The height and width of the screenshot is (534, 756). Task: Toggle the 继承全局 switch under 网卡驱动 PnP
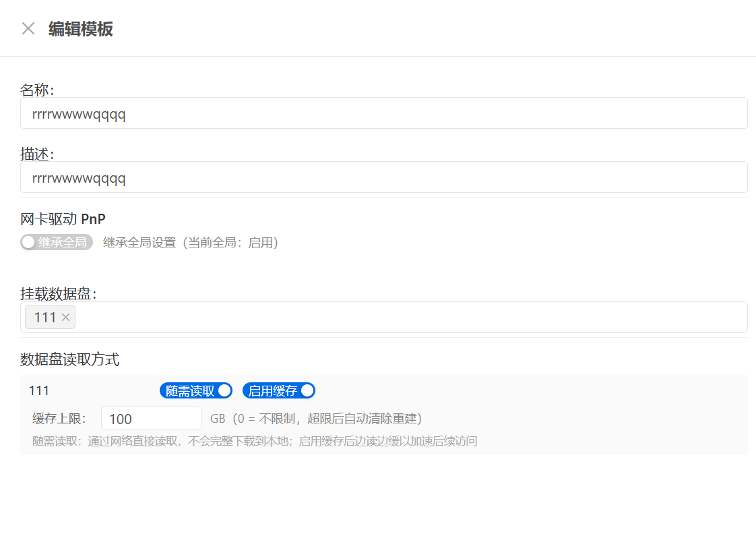[x=57, y=243]
